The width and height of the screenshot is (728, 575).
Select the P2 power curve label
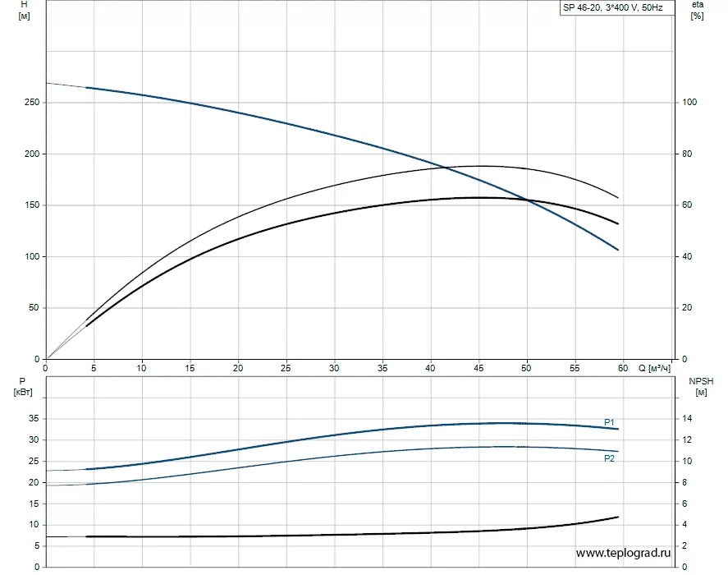coord(609,458)
